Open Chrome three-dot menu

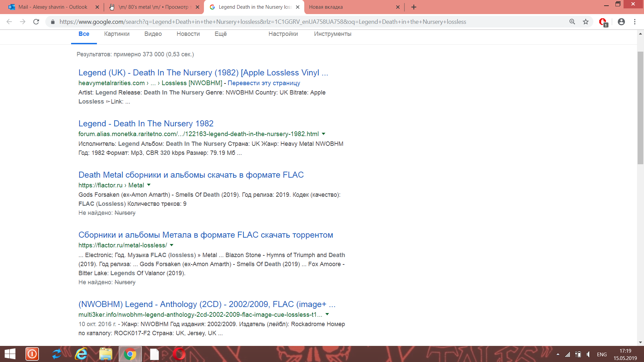[635, 22]
